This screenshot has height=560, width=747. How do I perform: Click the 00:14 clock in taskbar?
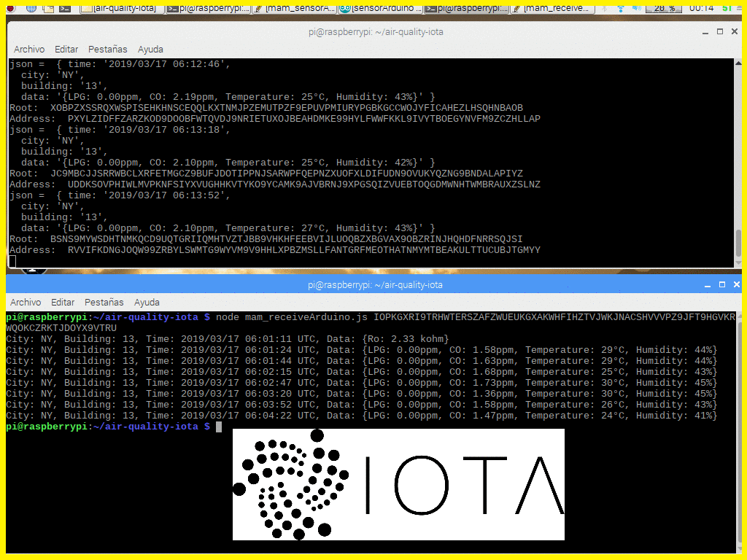701,8
